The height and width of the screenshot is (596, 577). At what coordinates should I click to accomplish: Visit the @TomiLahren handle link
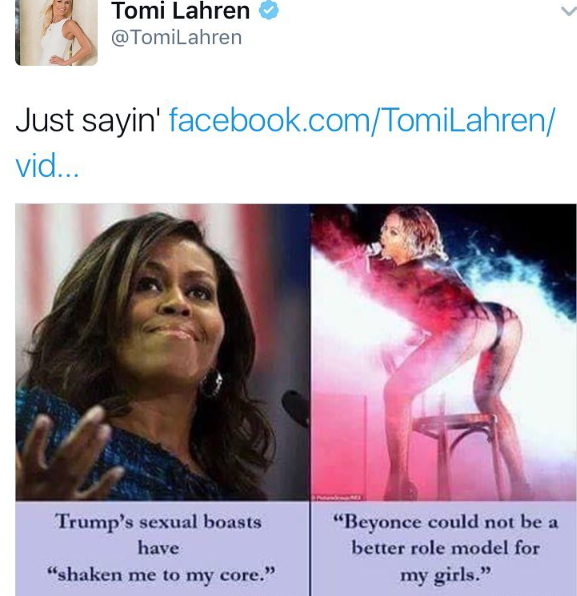pyautogui.click(x=176, y=38)
